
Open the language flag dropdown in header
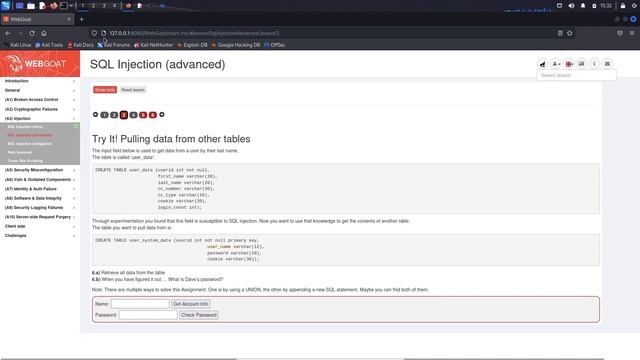[x=569, y=64]
